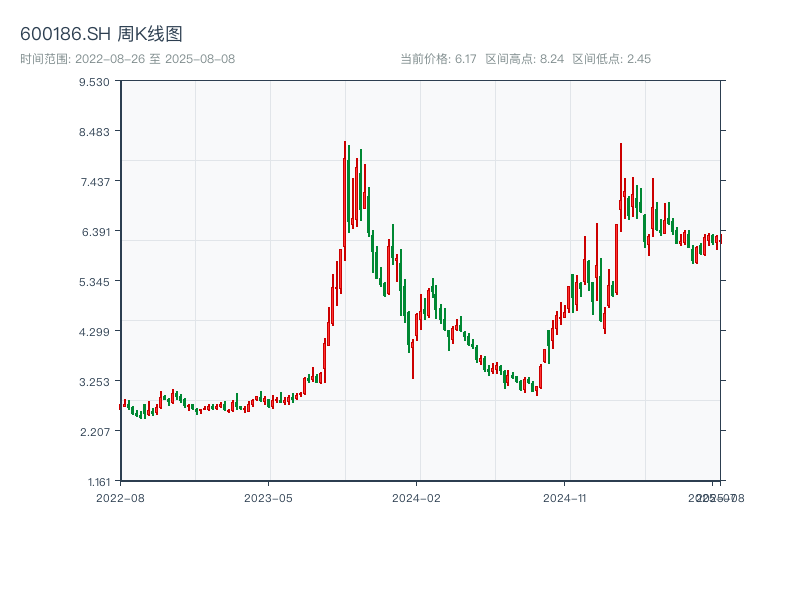800x600 pixels.
Task: Click the y-axis value 7.437
Action: click(x=95, y=182)
